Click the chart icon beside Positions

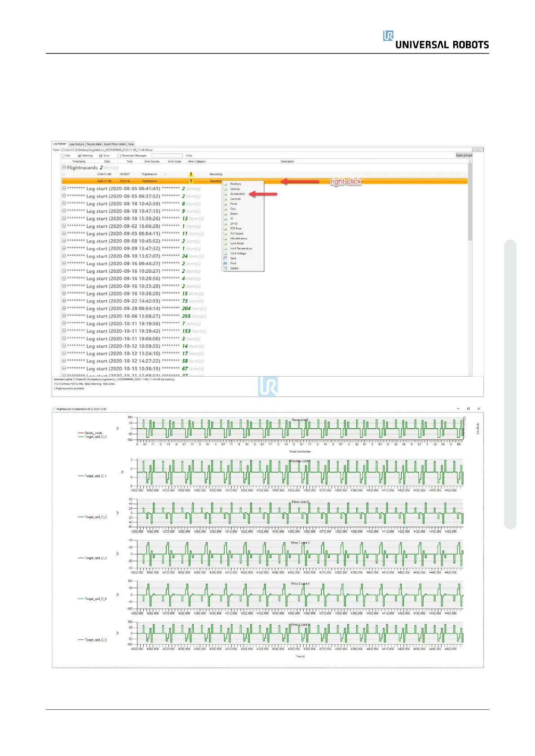click(x=225, y=184)
